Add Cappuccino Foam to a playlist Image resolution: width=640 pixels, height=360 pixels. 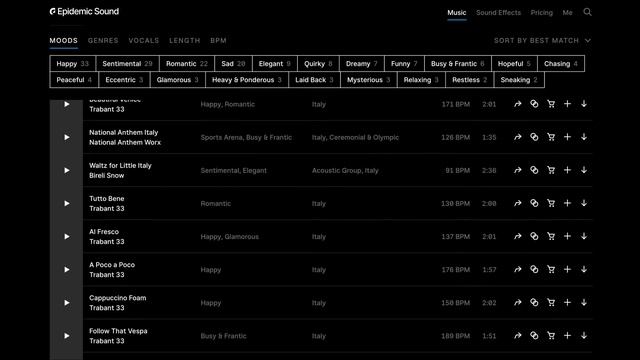point(567,302)
